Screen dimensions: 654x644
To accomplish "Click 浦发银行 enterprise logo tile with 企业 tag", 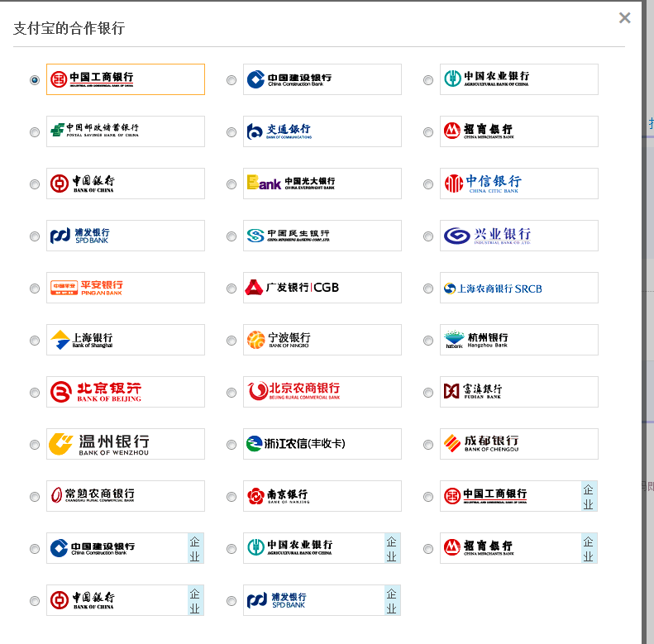I will click(x=322, y=601).
